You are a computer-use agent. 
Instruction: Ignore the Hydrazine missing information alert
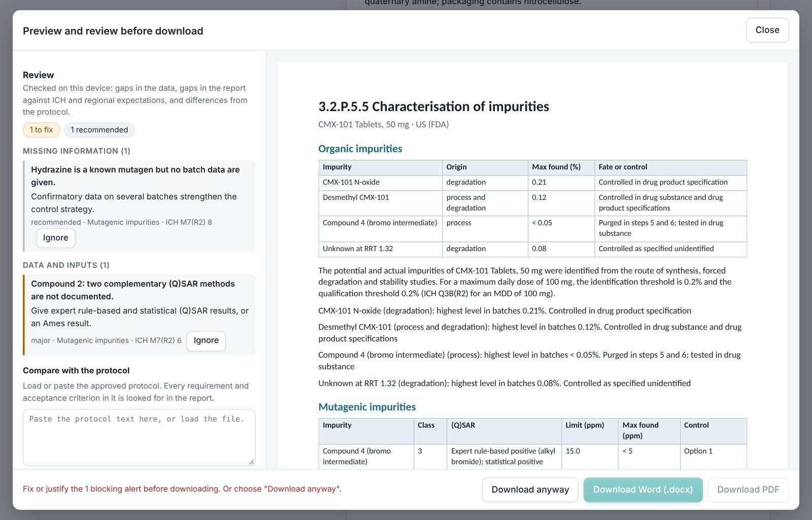click(55, 237)
